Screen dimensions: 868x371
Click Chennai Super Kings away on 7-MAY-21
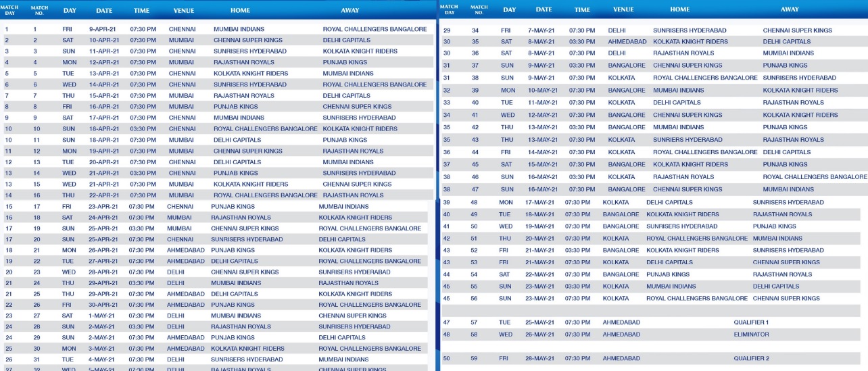[798, 30]
